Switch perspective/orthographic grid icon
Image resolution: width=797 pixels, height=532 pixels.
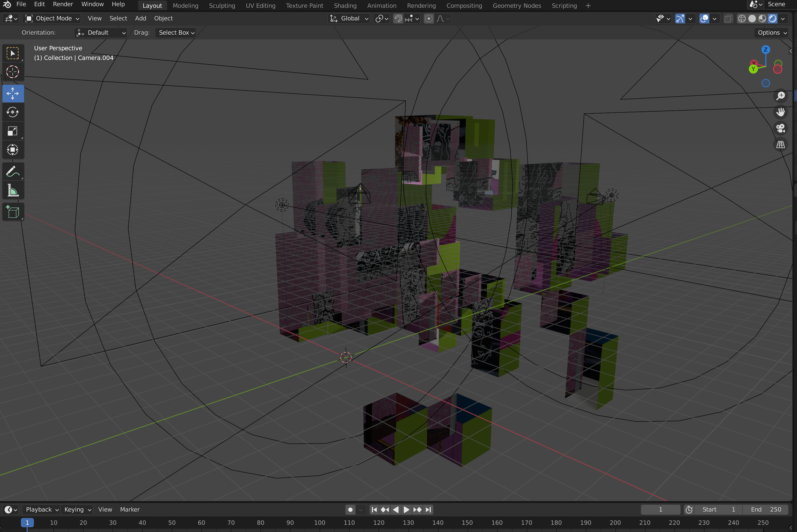(x=780, y=145)
